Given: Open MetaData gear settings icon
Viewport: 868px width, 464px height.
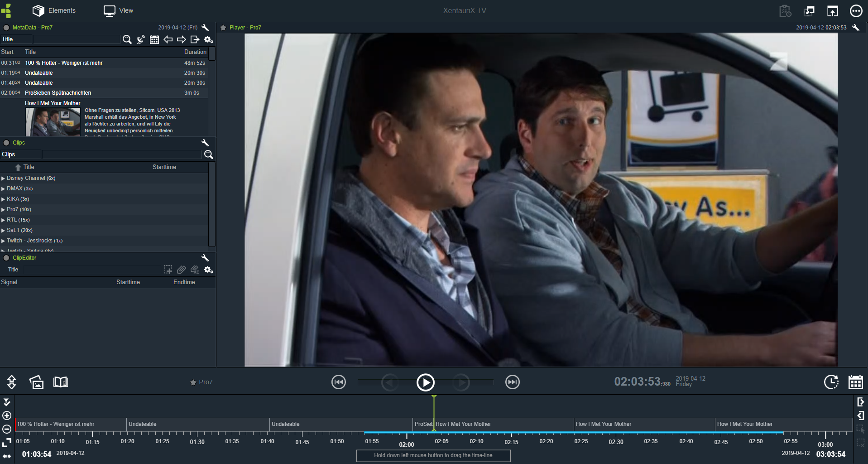Looking at the screenshot, I should coord(209,39).
